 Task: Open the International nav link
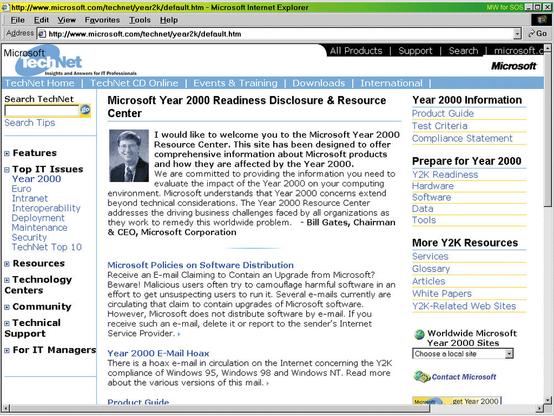click(391, 83)
